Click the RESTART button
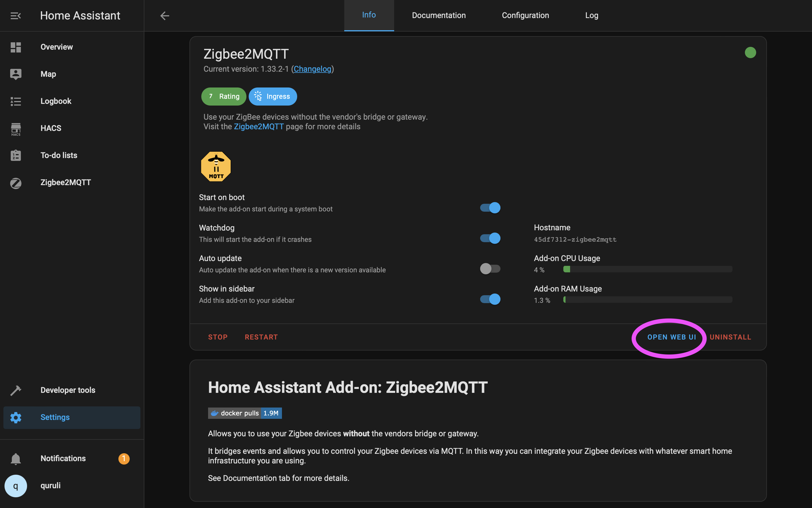Screen dimensions: 812x508 click(x=261, y=337)
